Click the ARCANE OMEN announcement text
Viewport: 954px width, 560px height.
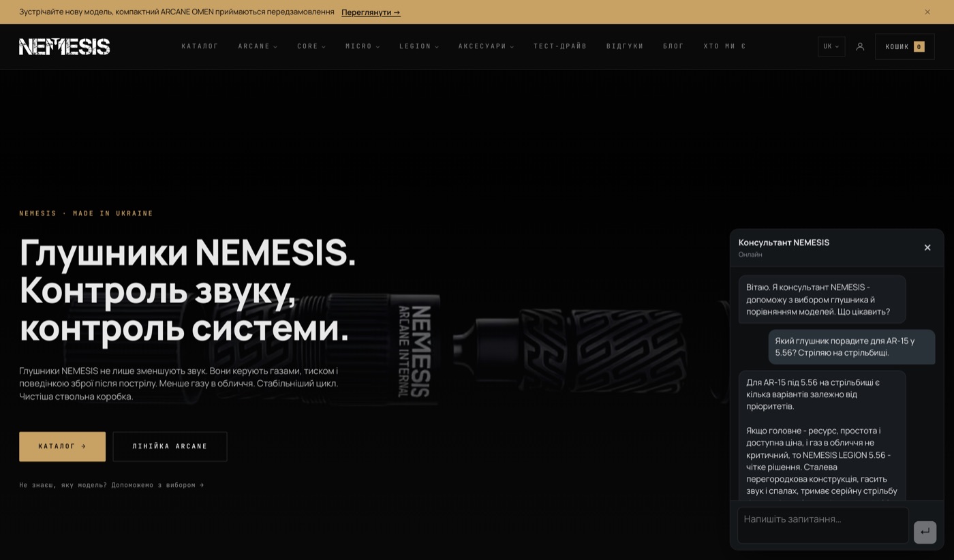(176, 12)
